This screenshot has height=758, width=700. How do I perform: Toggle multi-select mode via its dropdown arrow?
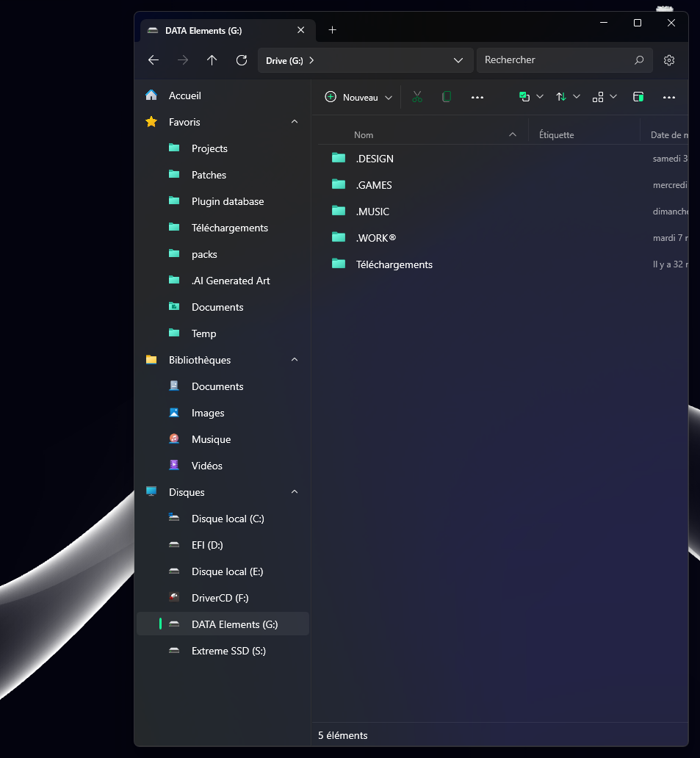pyautogui.click(x=541, y=96)
